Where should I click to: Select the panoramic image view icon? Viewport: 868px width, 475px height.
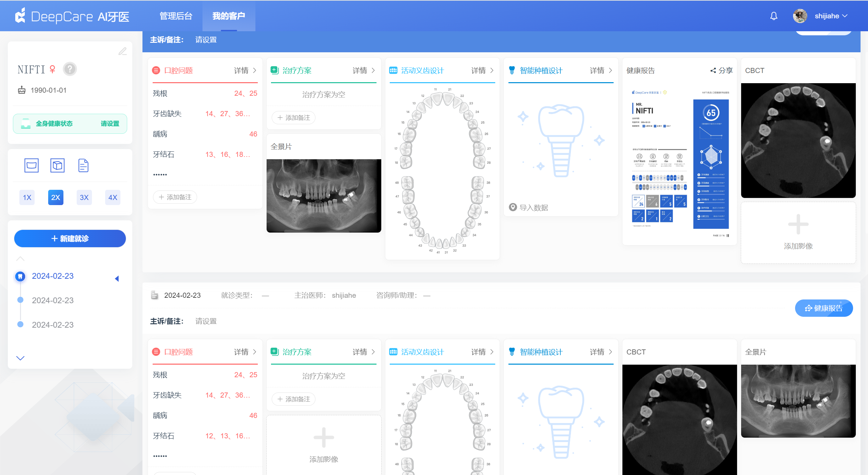[32, 166]
